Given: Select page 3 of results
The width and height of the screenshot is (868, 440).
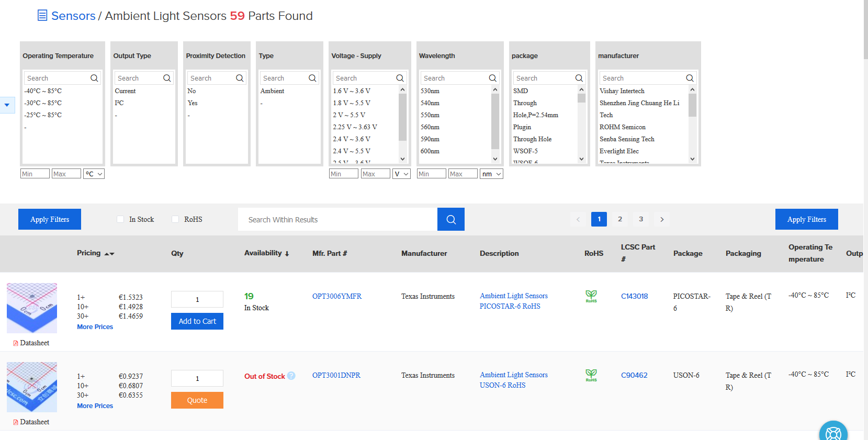Looking at the screenshot, I should coord(641,219).
